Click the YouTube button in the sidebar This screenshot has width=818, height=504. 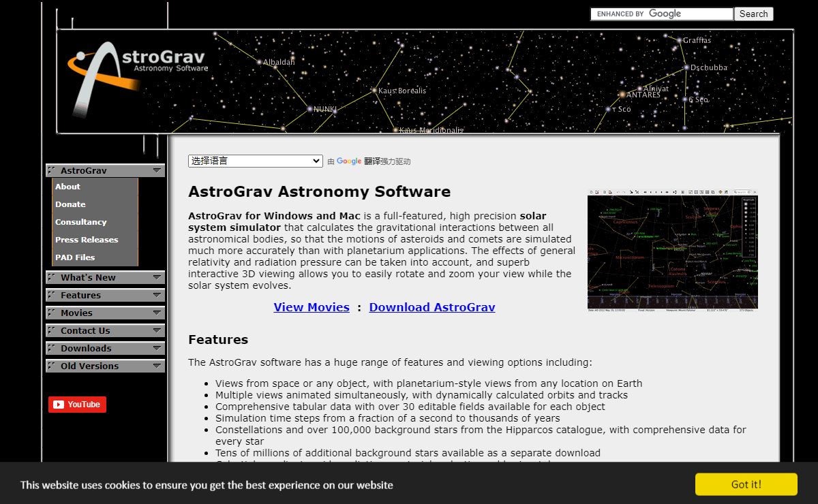(77, 405)
